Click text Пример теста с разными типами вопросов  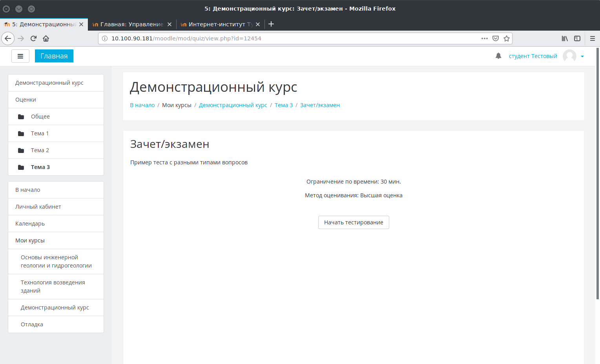[189, 162]
